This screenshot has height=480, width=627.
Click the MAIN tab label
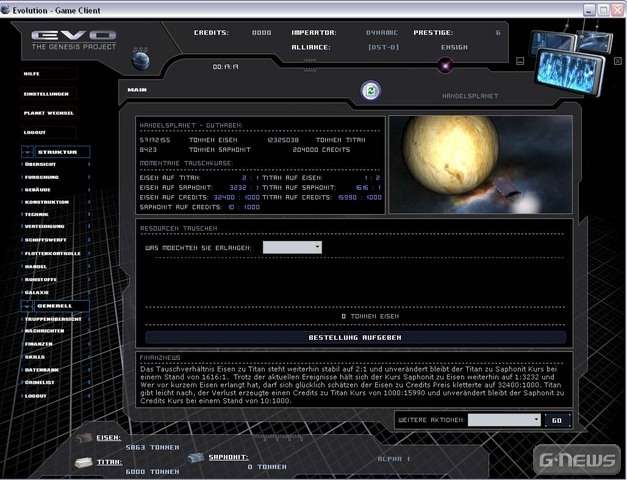click(x=137, y=90)
